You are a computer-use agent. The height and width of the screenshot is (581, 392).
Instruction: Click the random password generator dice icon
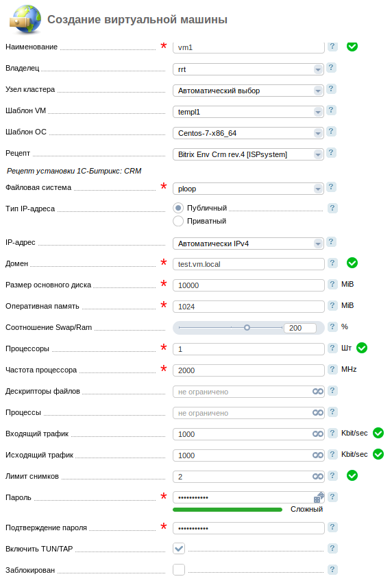[x=319, y=497]
